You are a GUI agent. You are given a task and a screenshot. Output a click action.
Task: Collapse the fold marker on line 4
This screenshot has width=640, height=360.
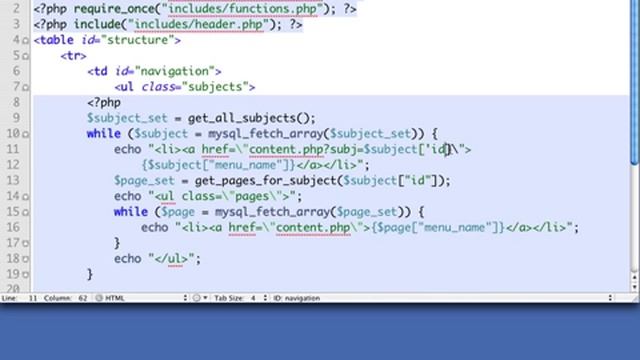point(25,40)
